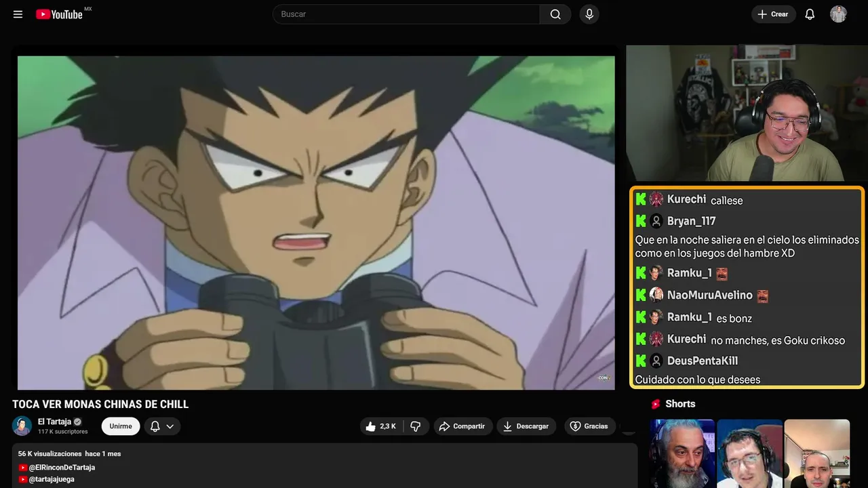Open the account avatar menu
Viewport: 868px width, 488px height.
tap(838, 14)
